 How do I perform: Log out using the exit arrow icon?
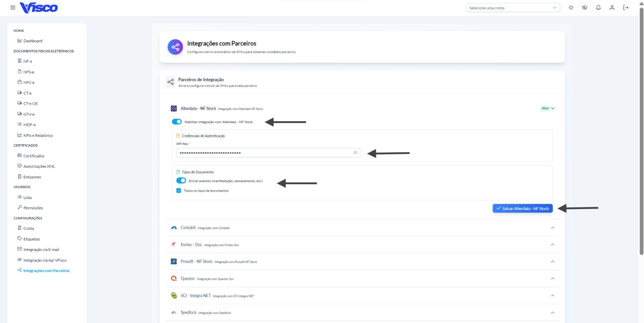pos(625,8)
